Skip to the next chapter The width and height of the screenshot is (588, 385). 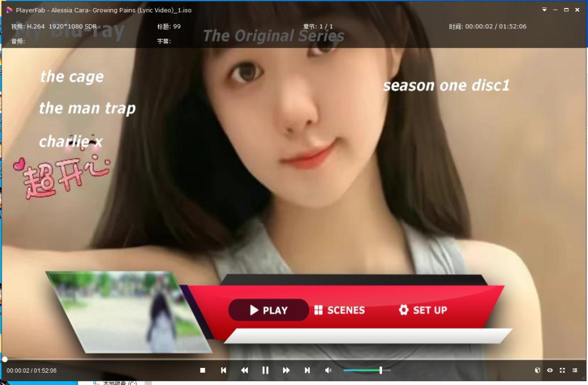pos(307,371)
